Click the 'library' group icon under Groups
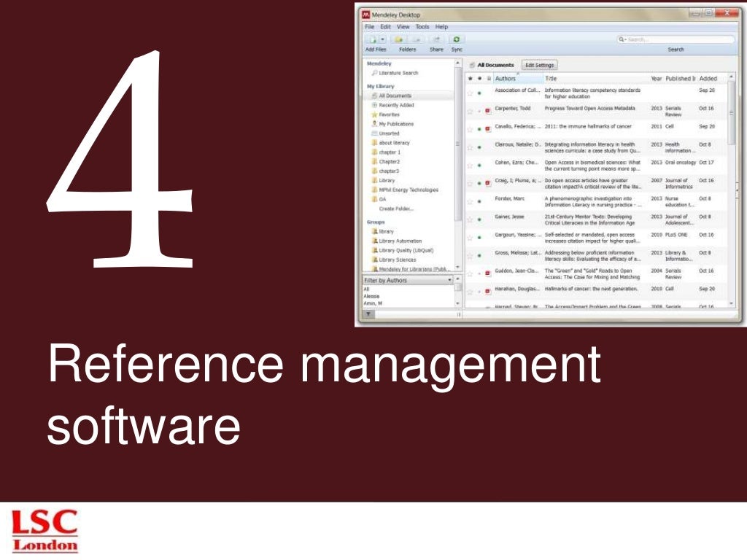Viewport: 747px width, 560px height. click(x=375, y=231)
